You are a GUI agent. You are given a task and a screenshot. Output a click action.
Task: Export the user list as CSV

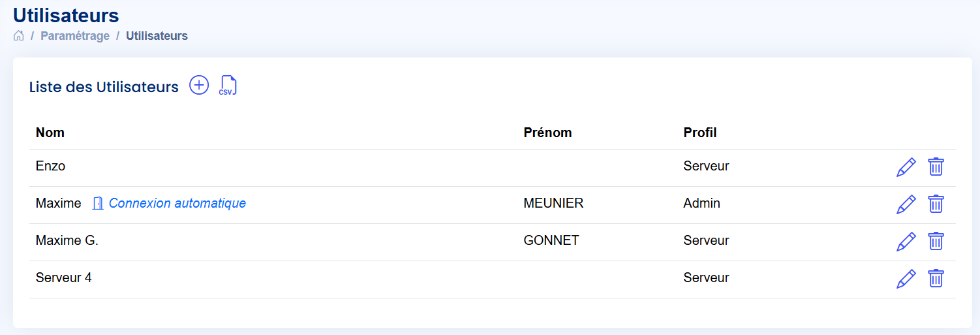pos(228,86)
